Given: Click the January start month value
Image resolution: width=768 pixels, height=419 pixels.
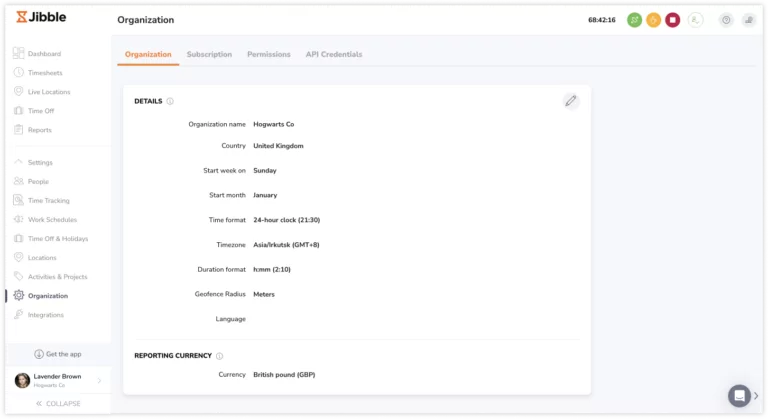Looking at the screenshot, I should 265,195.
